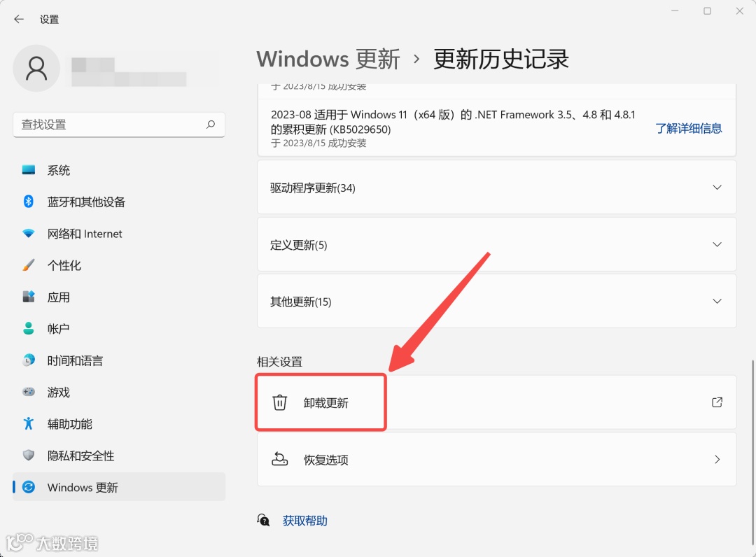Click the Wi-Fi icon beside 网络和 Internet

coord(29,233)
